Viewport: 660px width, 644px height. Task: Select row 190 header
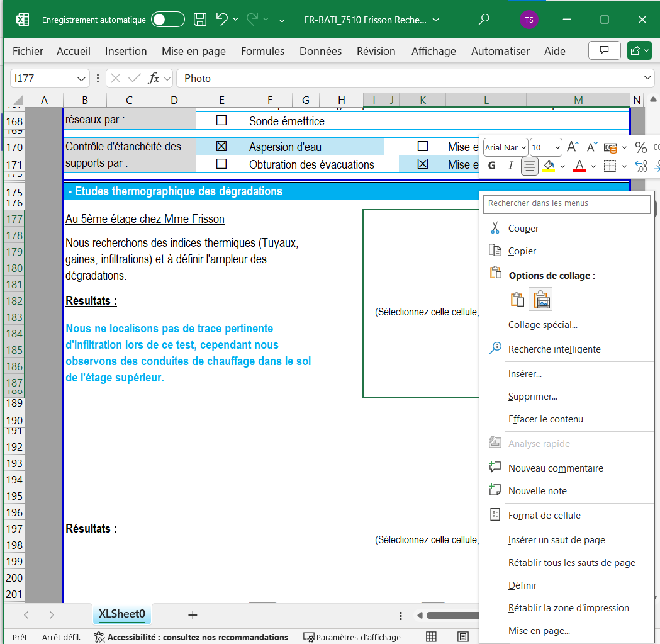coord(14,420)
